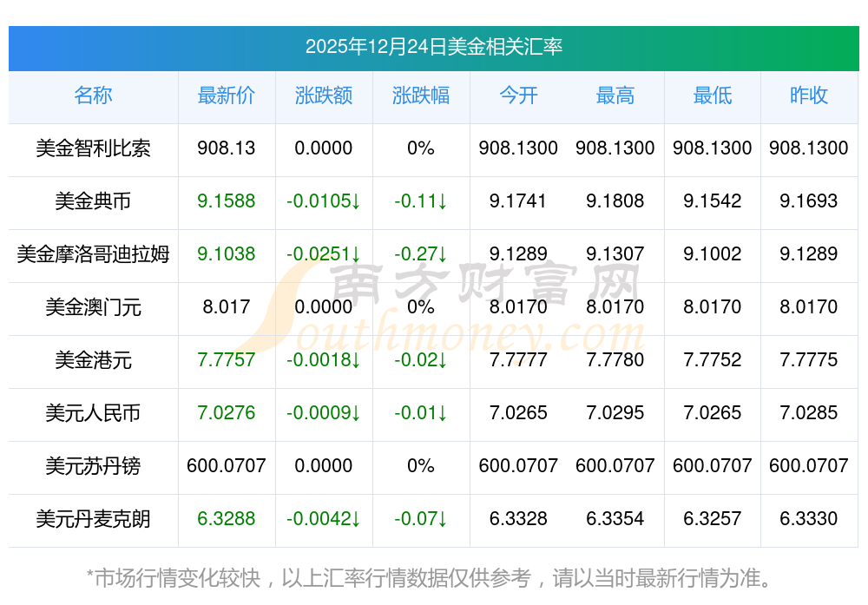Click the 2025年12月24日美金相关汇率 title banner
This screenshot has height=605, width=868.
(x=434, y=47)
